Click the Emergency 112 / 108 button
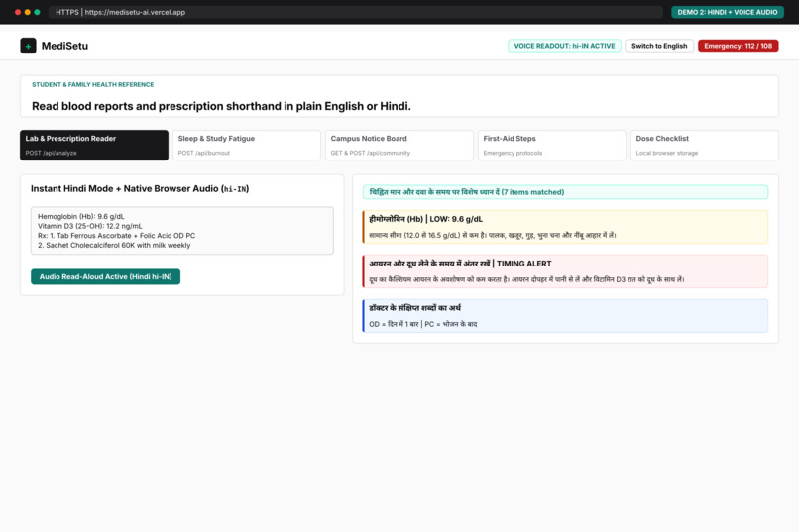This screenshot has width=799, height=532. click(738, 46)
